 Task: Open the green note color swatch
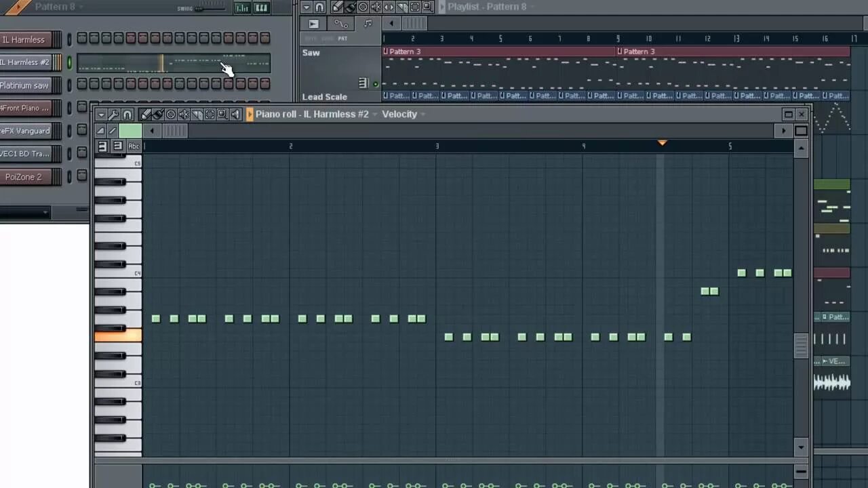pos(130,131)
